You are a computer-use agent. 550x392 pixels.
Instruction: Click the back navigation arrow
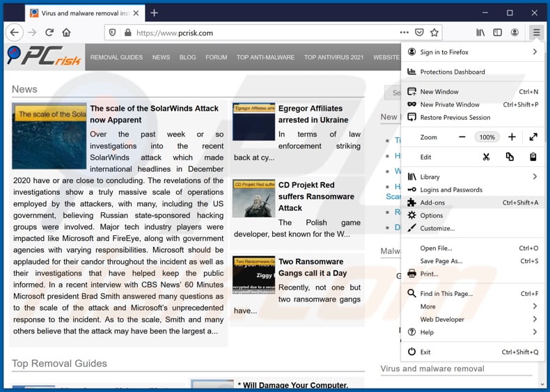coord(15,33)
